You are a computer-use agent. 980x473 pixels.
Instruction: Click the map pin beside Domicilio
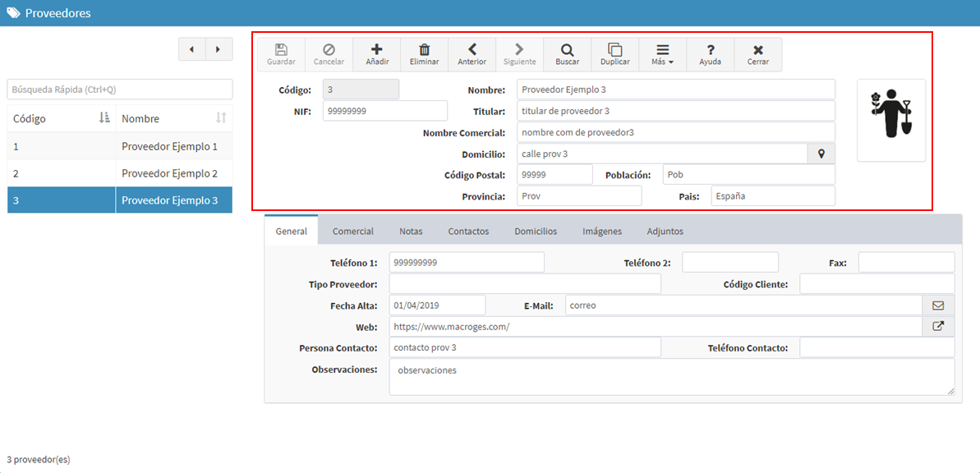click(821, 154)
